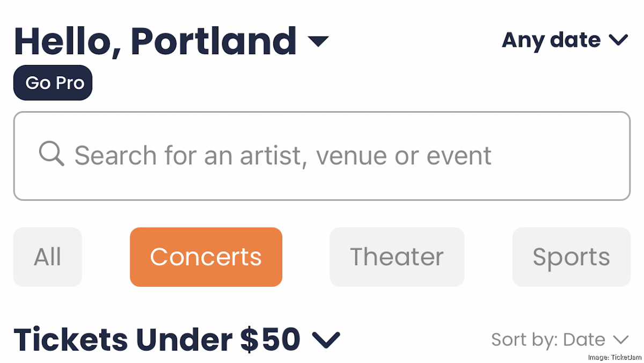Screen dimensions: 644x363
Task: Click the Tickets Under $50 heading
Action: [157, 339]
